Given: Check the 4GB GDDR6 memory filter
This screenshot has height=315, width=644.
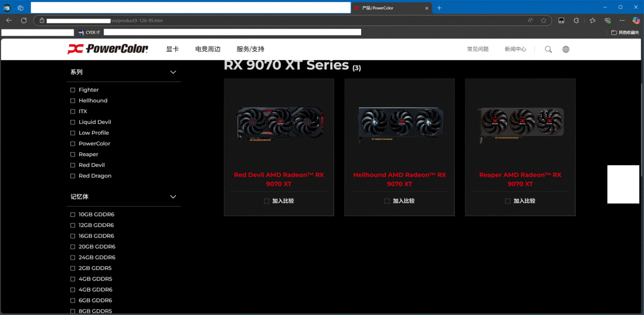Looking at the screenshot, I should pos(73,290).
